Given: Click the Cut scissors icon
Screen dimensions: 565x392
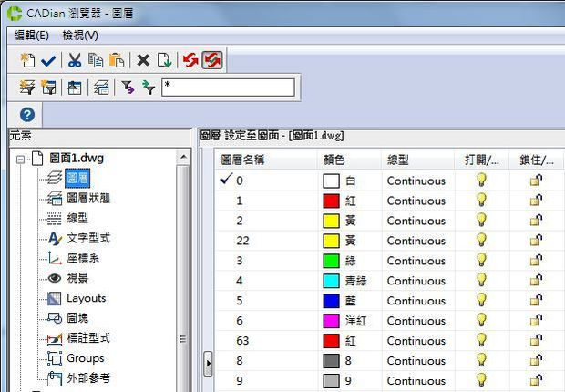Looking at the screenshot, I should [x=75, y=60].
